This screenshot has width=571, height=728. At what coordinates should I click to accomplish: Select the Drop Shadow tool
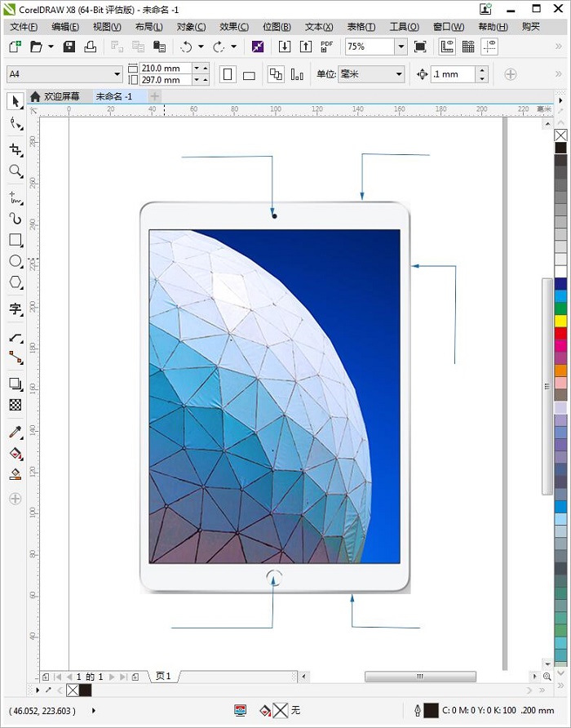(15, 384)
